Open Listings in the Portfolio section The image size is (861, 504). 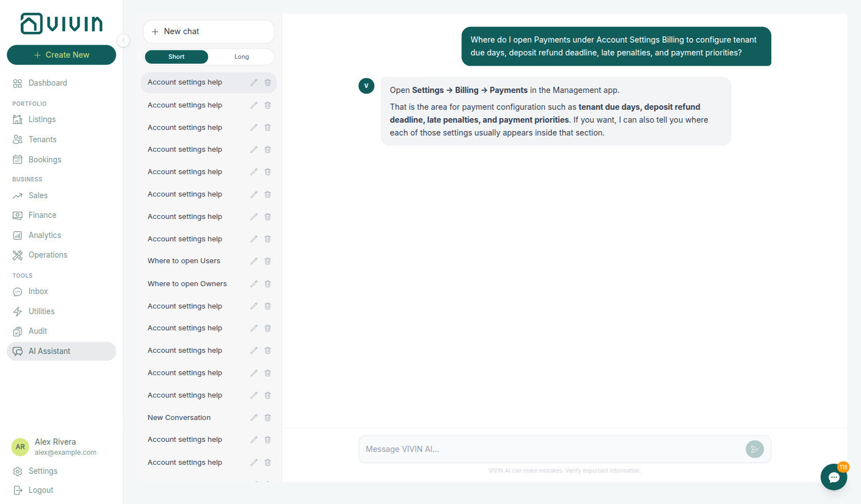click(x=61, y=119)
